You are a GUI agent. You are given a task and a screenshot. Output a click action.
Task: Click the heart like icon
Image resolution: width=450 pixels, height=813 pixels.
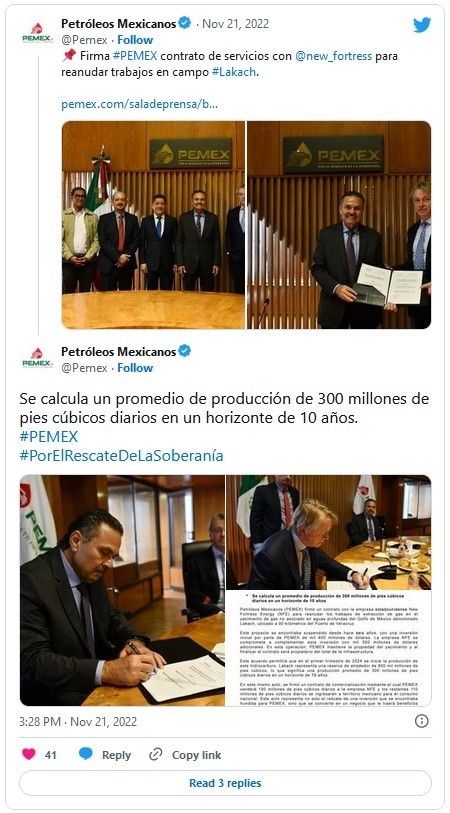[x=29, y=754]
